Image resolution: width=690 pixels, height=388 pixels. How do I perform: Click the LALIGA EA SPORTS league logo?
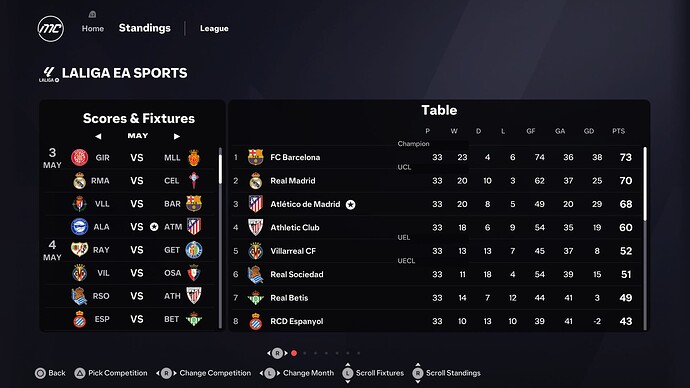[x=49, y=74]
